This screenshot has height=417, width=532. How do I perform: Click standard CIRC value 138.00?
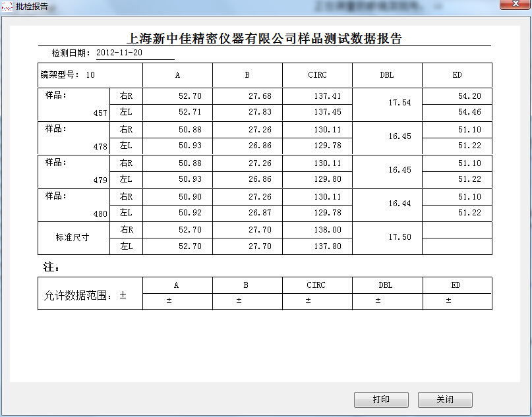click(328, 230)
